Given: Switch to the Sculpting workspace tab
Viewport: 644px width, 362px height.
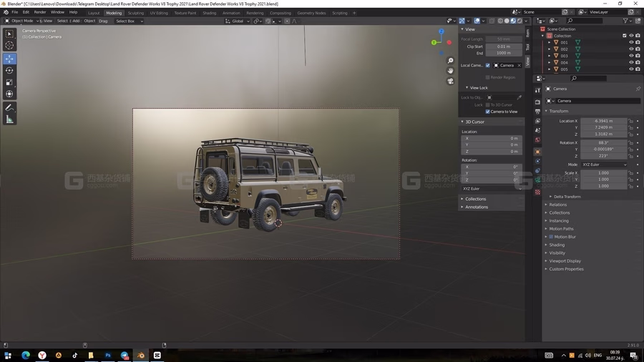Looking at the screenshot, I should pyautogui.click(x=135, y=13).
